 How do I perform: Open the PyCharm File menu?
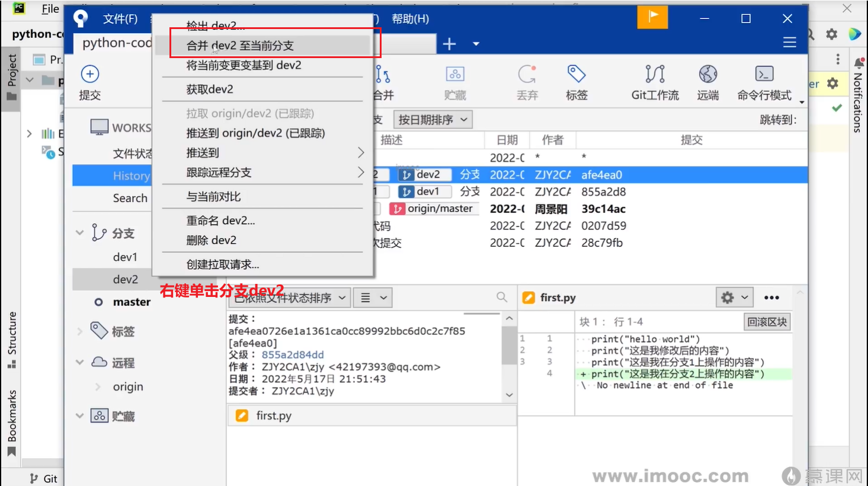coord(50,9)
